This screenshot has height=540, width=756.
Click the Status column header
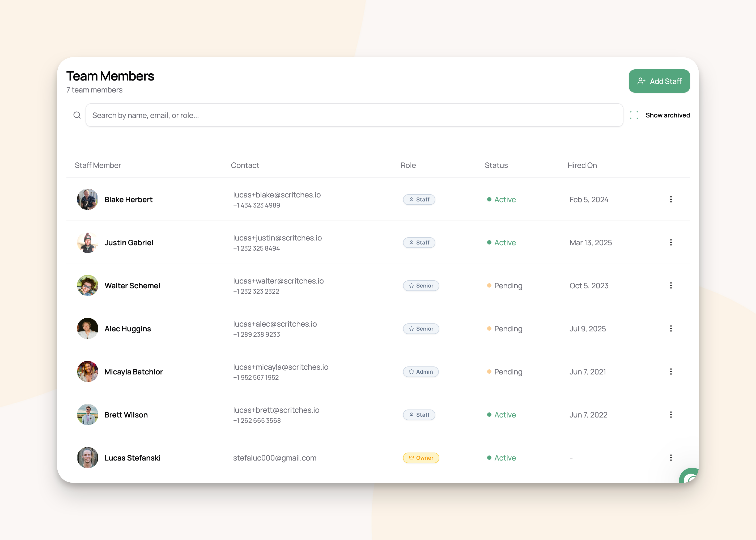(x=496, y=165)
